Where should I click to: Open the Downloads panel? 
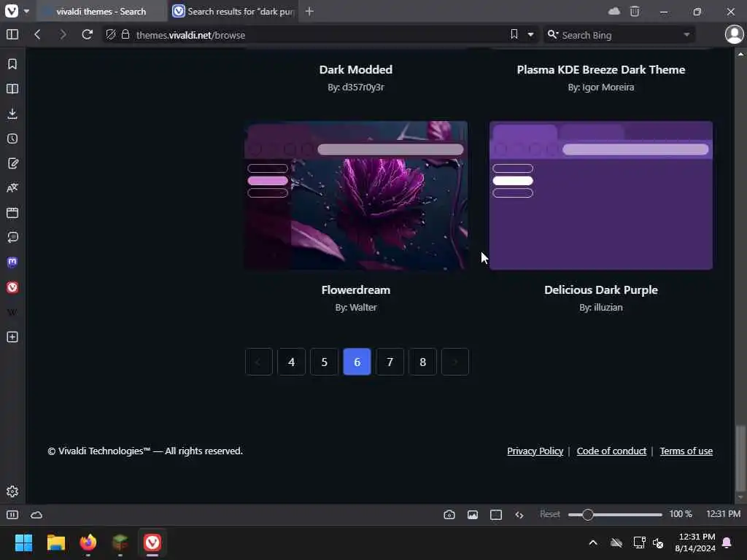click(12, 113)
